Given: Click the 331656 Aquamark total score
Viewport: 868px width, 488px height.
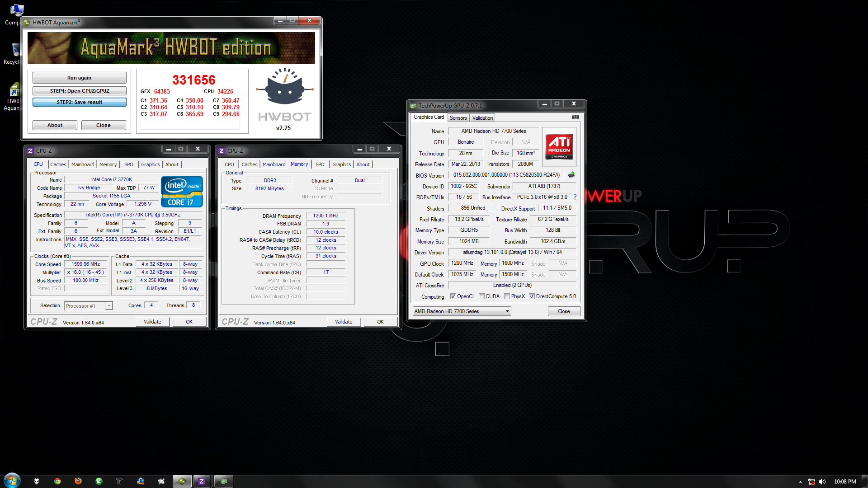Looking at the screenshot, I should click(x=194, y=80).
